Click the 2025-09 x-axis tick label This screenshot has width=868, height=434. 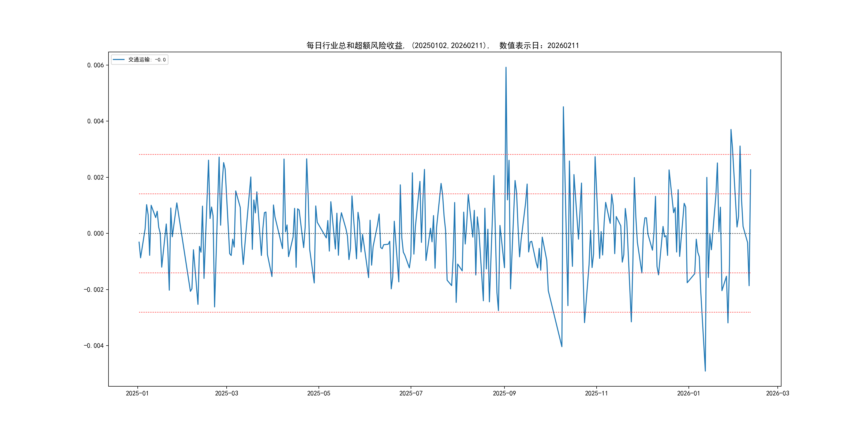[x=504, y=393]
